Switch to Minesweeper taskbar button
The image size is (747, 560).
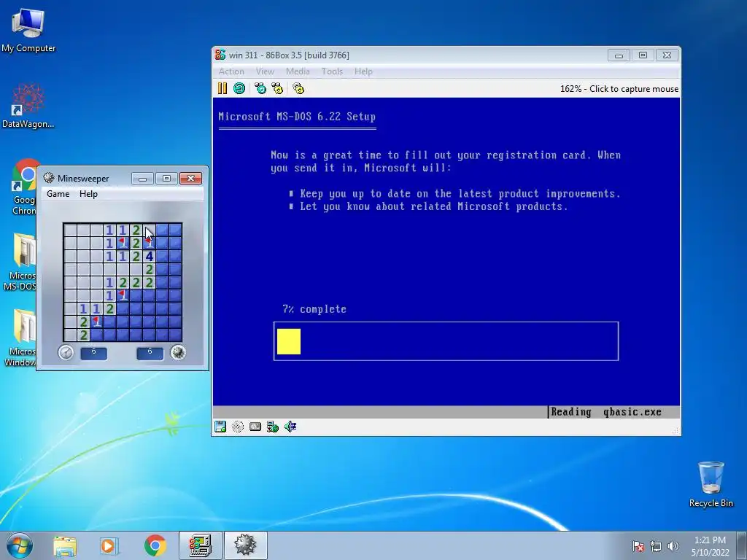click(x=245, y=545)
